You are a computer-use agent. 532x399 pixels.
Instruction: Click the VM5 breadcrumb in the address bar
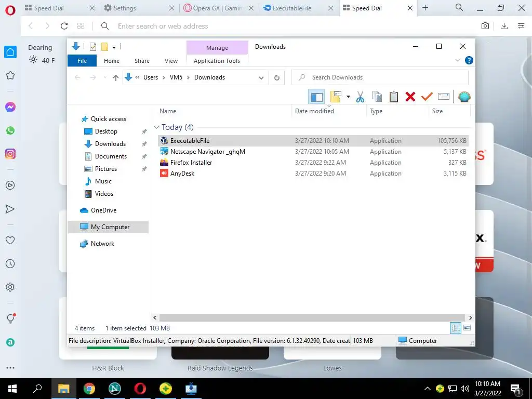pyautogui.click(x=176, y=77)
